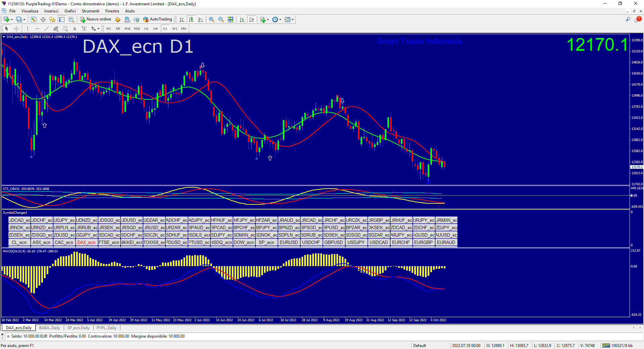Select the cursor arrow tool
This screenshot has width=644, height=349.
tap(7, 29)
